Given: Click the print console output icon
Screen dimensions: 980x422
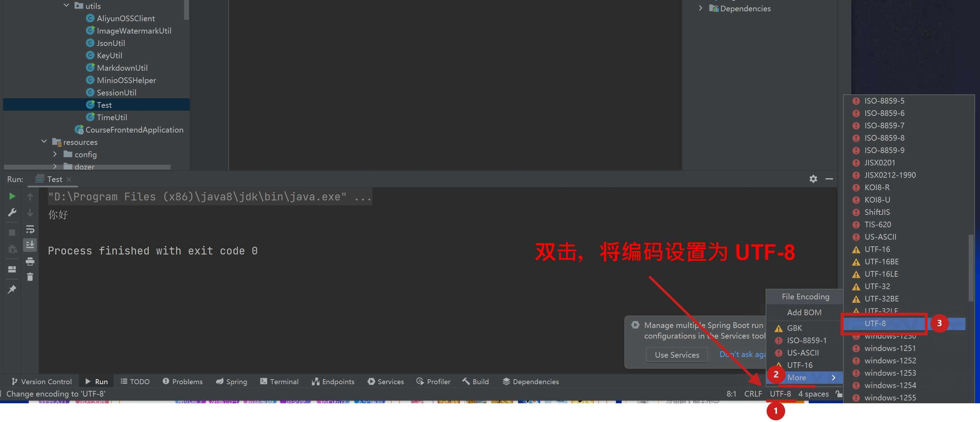Looking at the screenshot, I should [x=30, y=262].
